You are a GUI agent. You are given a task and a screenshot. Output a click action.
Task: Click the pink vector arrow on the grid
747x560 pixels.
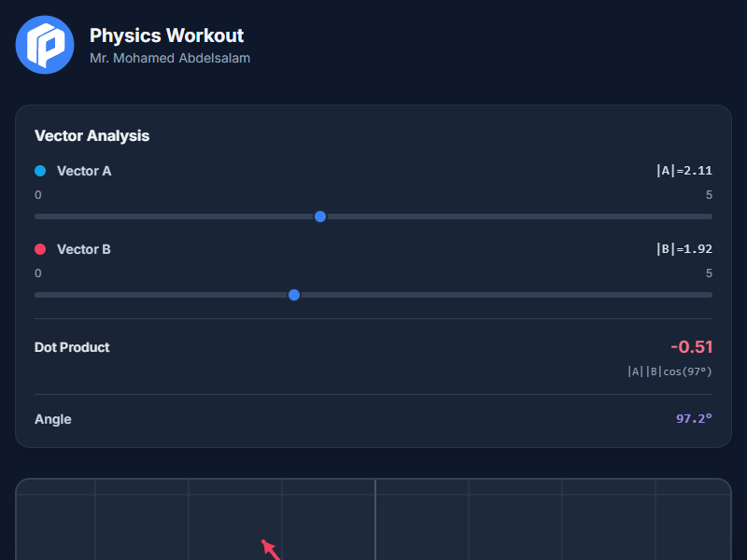point(270,550)
